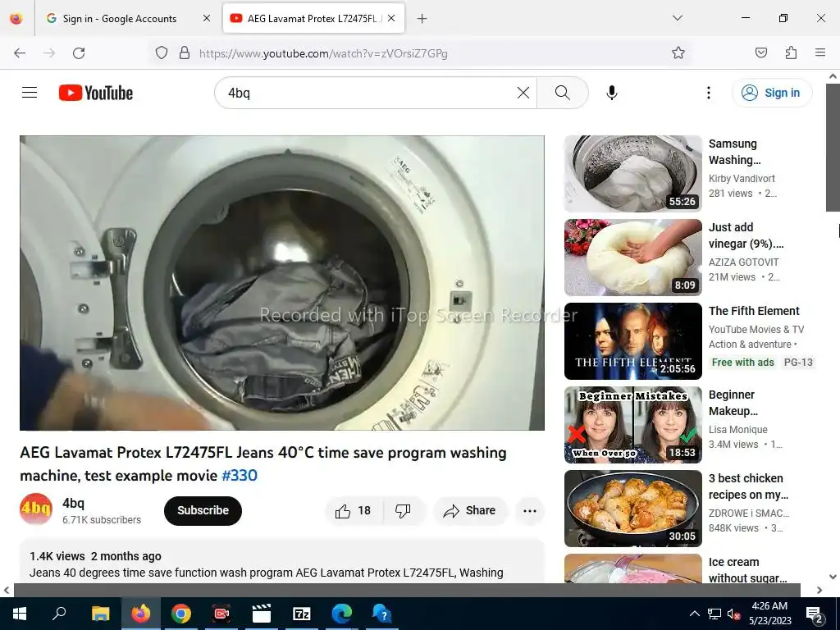Open the Beginner Makeup video thumbnail
This screenshot has width=840, height=630.
point(633,424)
